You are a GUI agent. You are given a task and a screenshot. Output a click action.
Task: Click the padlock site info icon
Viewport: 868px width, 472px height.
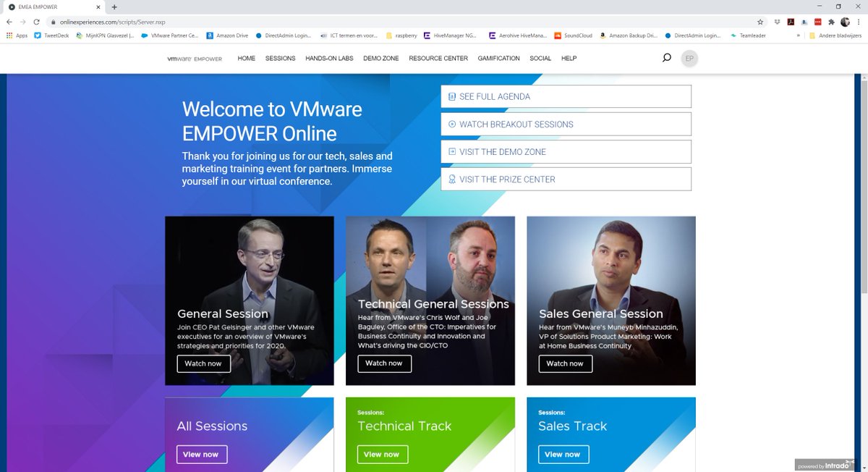coord(53,22)
